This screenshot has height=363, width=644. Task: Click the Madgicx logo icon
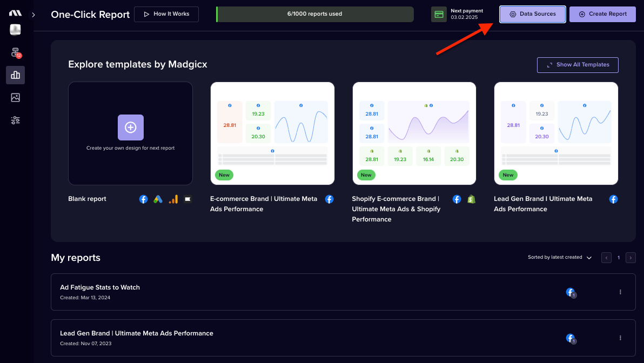coord(15,13)
